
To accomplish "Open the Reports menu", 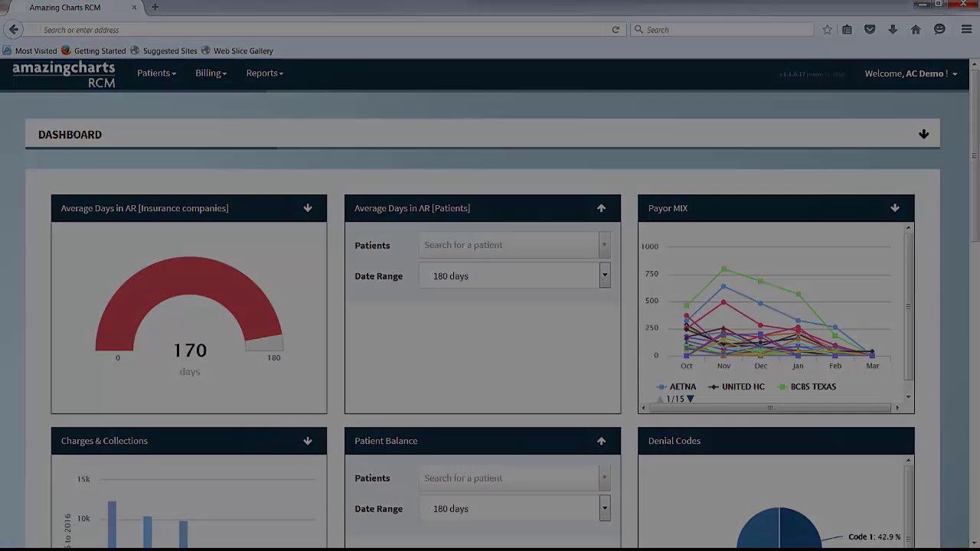I will coord(265,73).
